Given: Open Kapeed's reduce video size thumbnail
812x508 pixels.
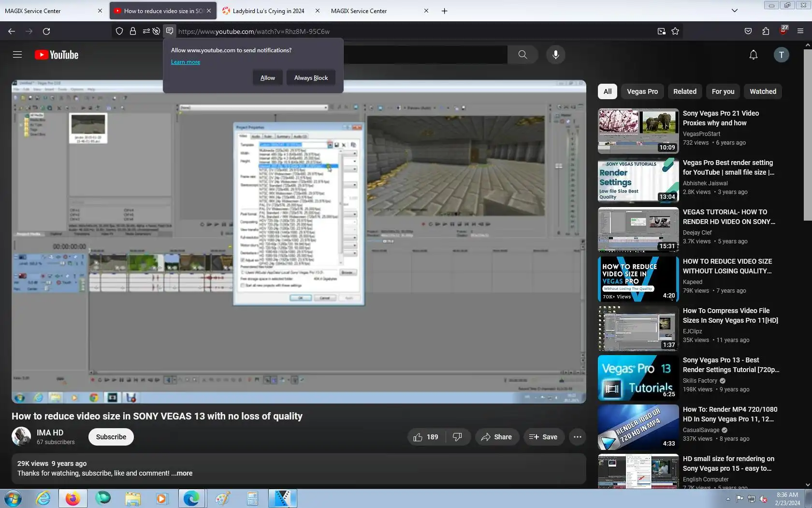Looking at the screenshot, I should tap(638, 279).
